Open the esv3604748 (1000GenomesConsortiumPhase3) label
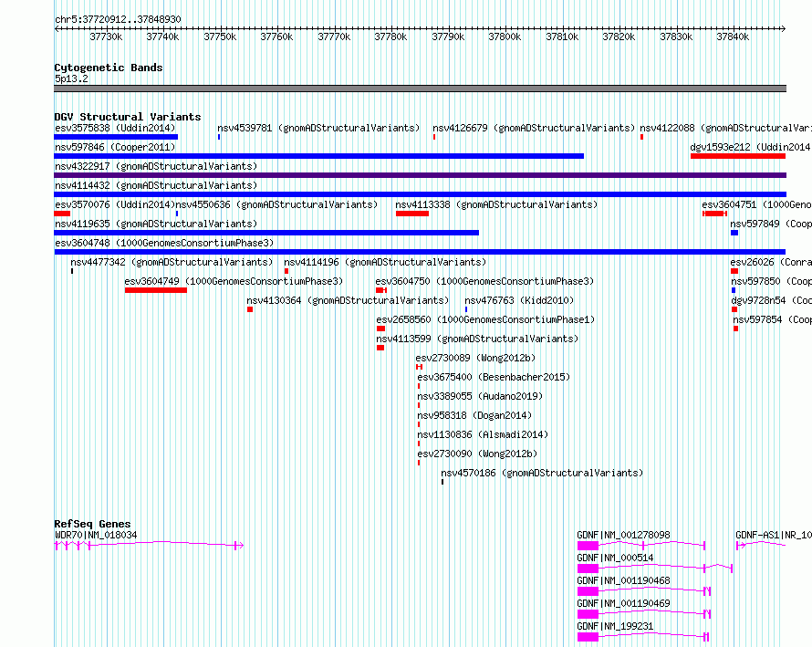 tap(164, 243)
